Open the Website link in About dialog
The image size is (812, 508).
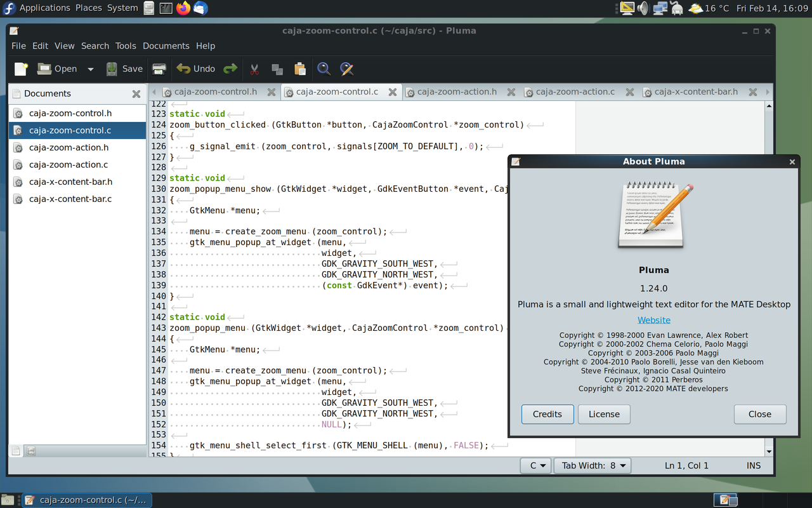click(654, 320)
